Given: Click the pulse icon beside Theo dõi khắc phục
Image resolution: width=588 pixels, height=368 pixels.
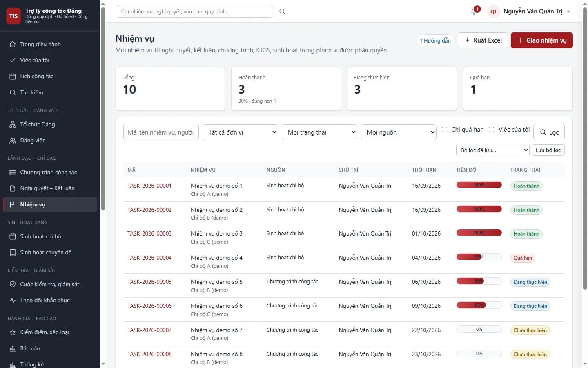Looking at the screenshot, I should (13, 300).
